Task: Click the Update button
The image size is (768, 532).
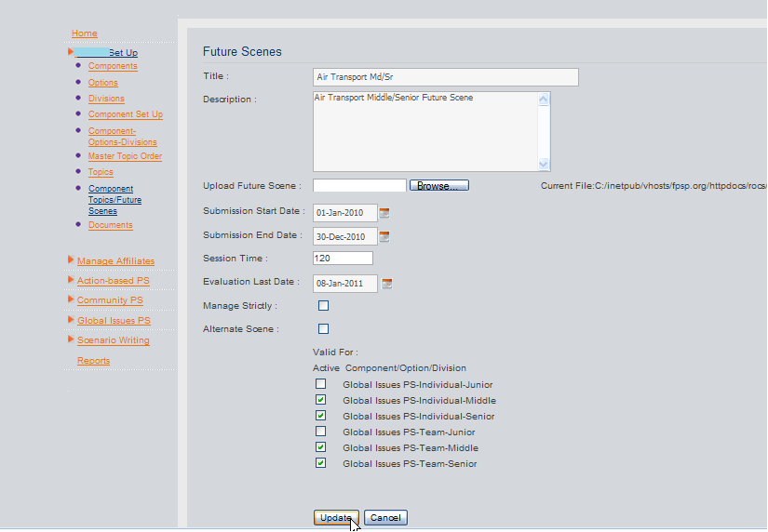Action: tap(335, 518)
